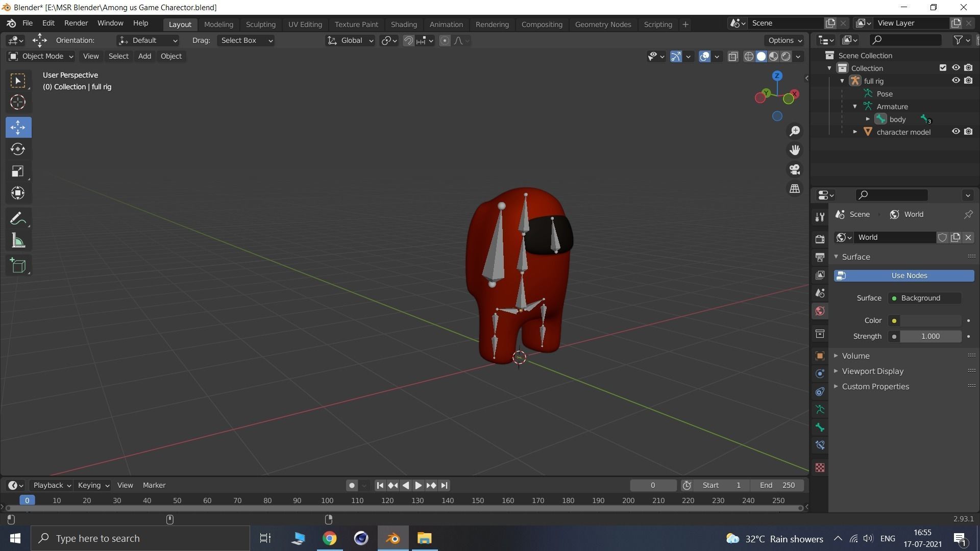Open the Armature Object Data properties tab

pyautogui.click(x=820, y=409)
